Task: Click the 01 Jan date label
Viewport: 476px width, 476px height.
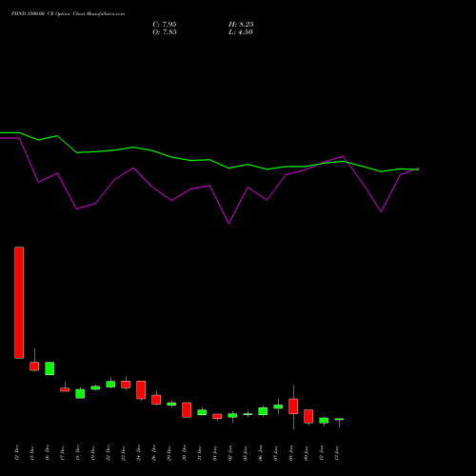Action: point(215,452)
